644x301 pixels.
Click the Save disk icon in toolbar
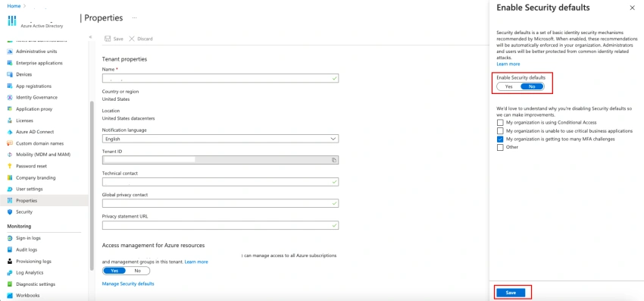tap(107, 39)
